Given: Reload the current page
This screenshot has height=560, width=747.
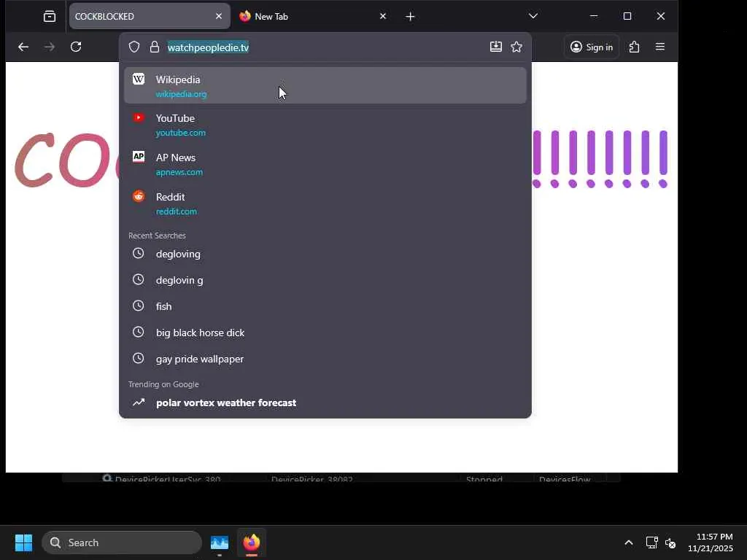Looking at the screenshot, I should [x=76, y=47].
